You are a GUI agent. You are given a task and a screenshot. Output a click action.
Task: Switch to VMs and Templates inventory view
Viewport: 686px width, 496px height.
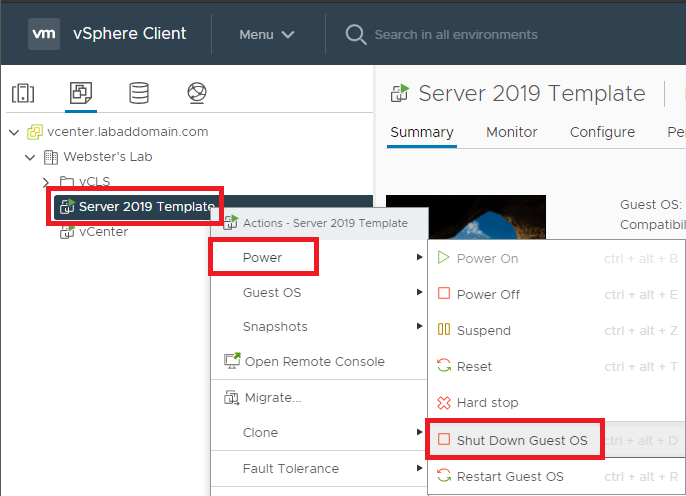80,94
